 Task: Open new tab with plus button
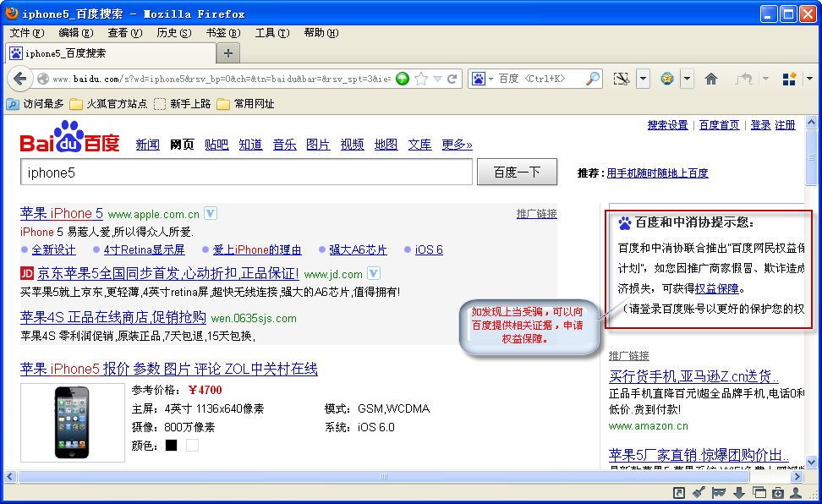click(228, 53)
